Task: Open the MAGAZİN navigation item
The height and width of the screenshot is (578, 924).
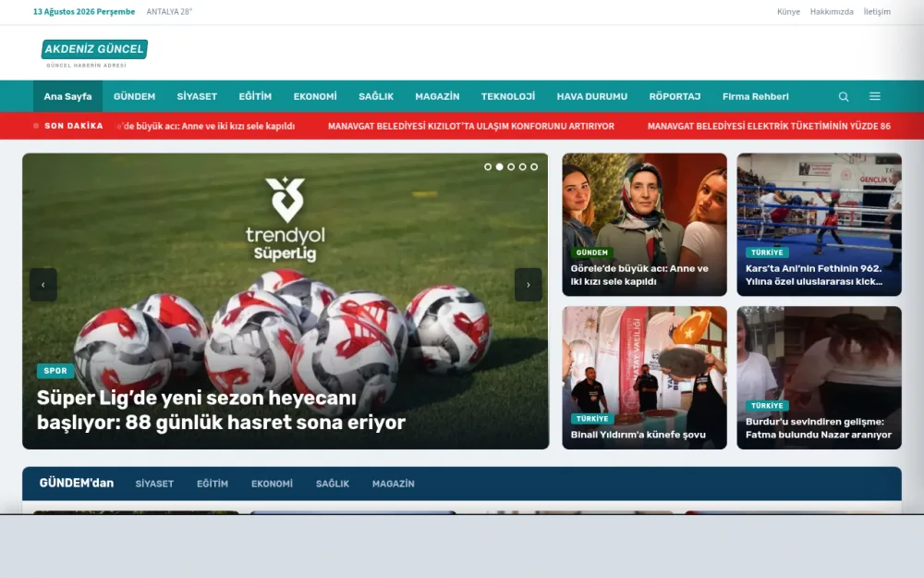Action: point(437,96)
